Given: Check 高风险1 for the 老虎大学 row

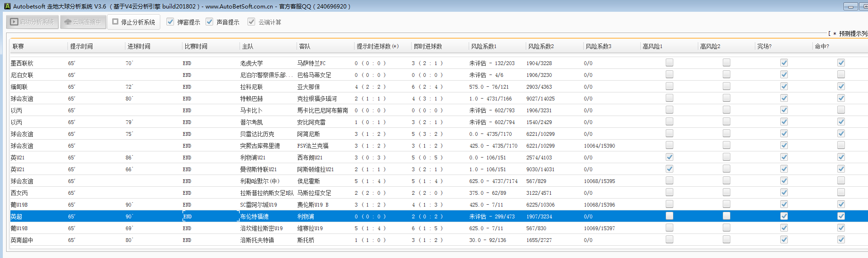Looking at the screenshot, I should [669, 63].
